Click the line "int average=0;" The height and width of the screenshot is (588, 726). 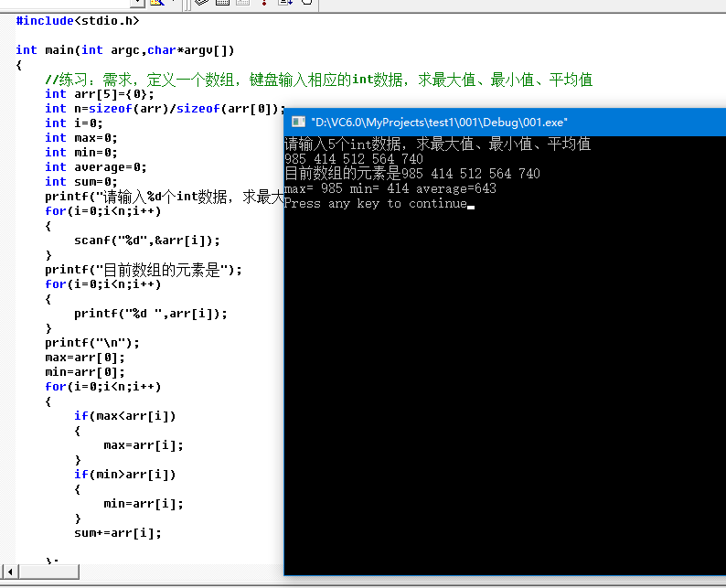[x=96, y=167]
